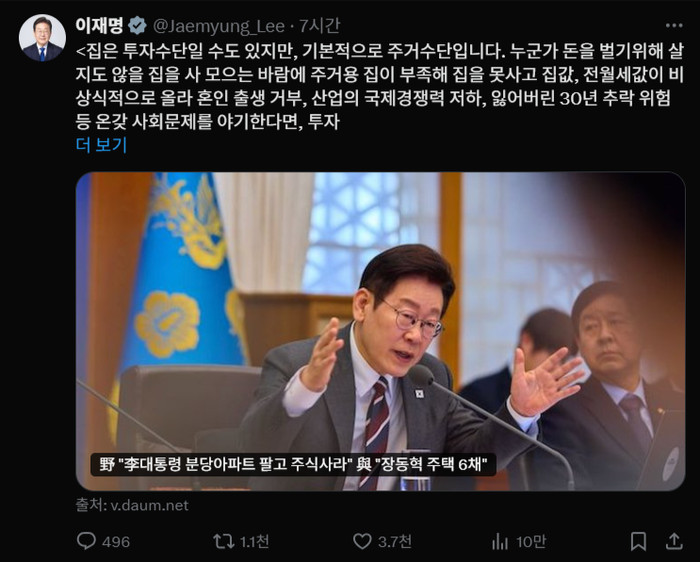Open the 7시간 timestamp link

tap(319, 26)
